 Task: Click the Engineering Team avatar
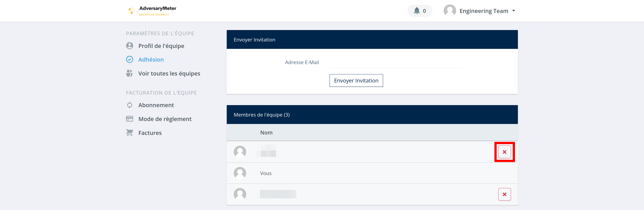coord(449,11)
